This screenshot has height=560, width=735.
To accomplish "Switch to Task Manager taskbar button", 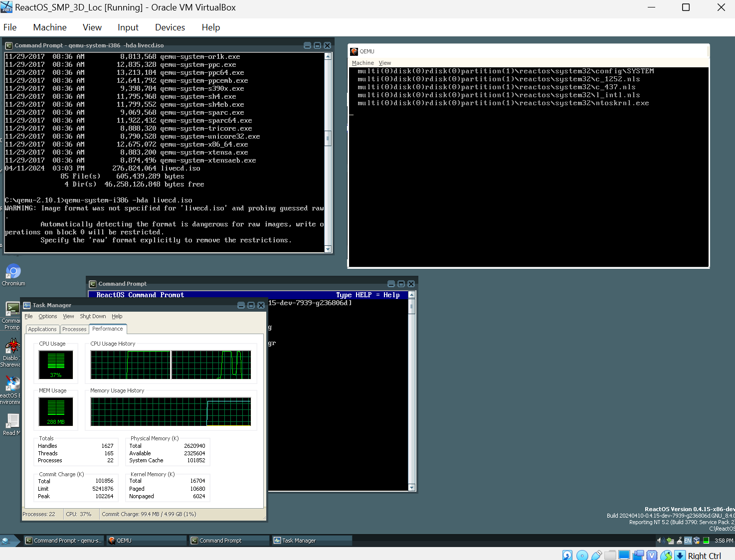I will 312,541.
